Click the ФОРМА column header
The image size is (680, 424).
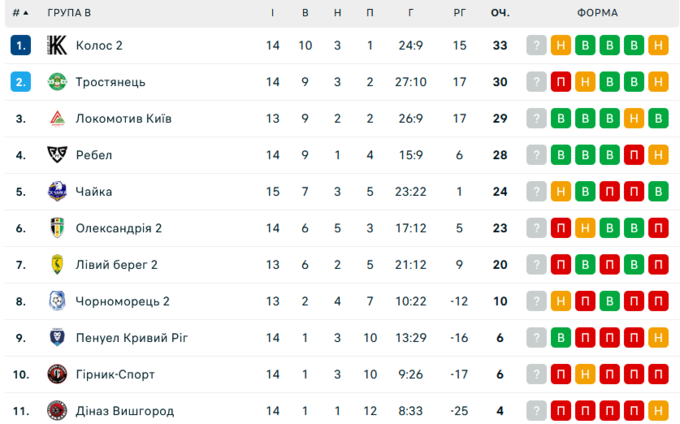click(597, 13)
